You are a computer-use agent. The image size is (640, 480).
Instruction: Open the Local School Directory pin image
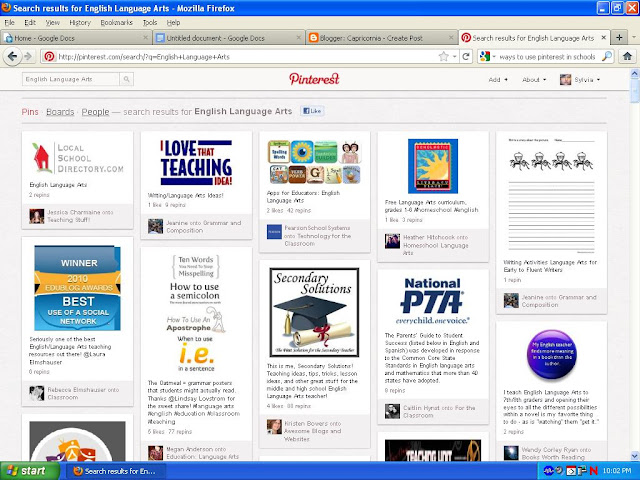tap(78, 158)
